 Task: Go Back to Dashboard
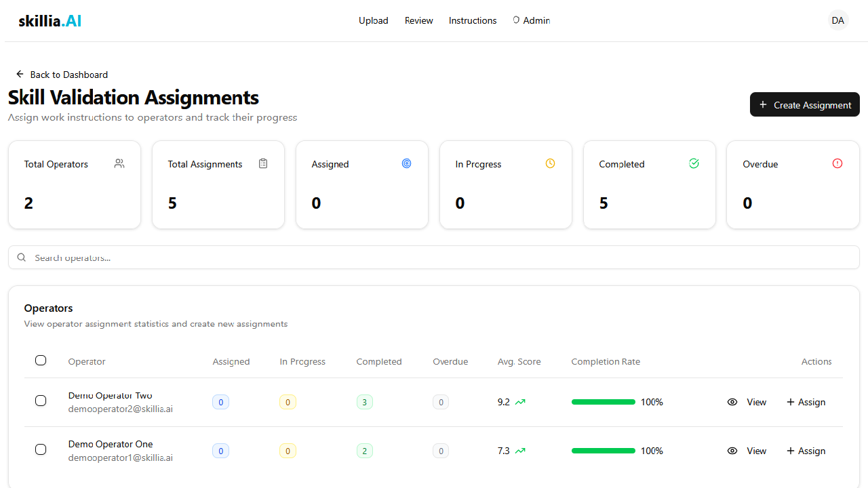[x=62, y=75]
